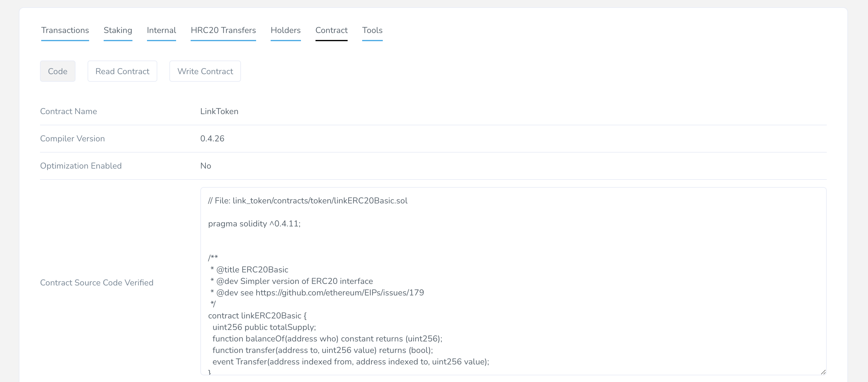
Task: View the HRC20 Transfers tab
Action: (x=223, y=30)
